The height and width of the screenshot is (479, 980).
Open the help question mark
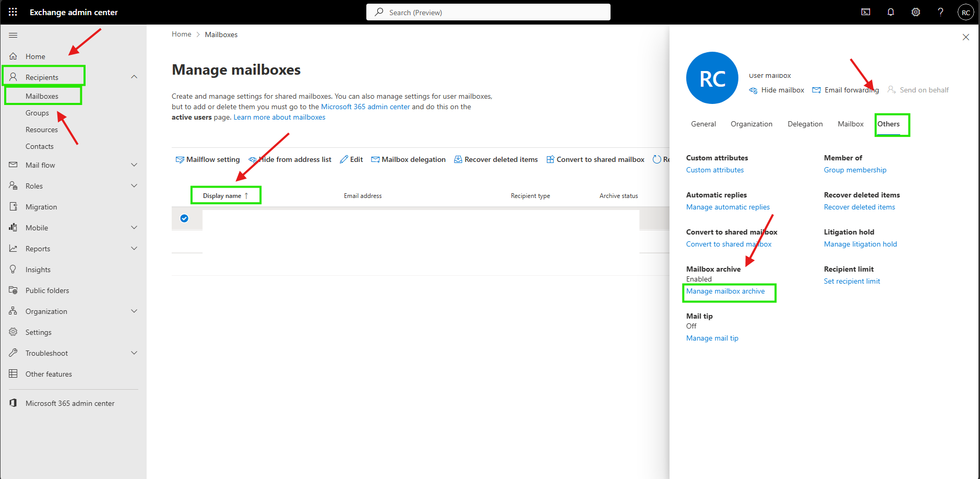[x=940, y=12]
